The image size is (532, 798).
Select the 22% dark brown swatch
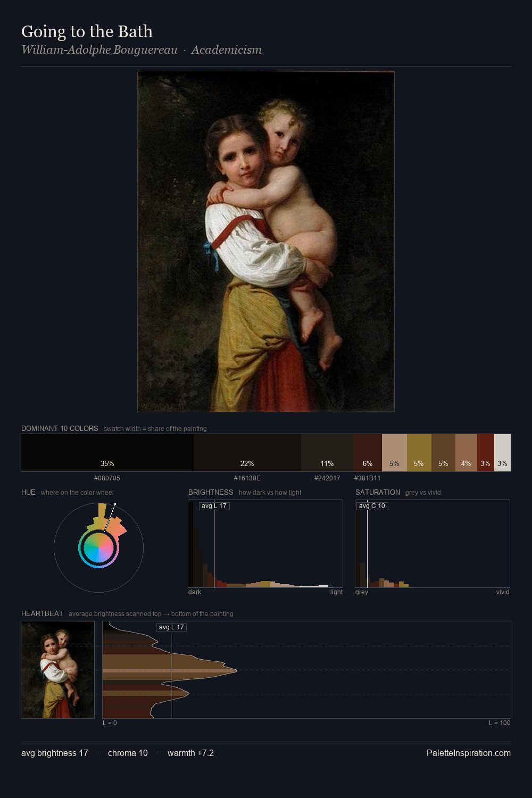[247, 453]
